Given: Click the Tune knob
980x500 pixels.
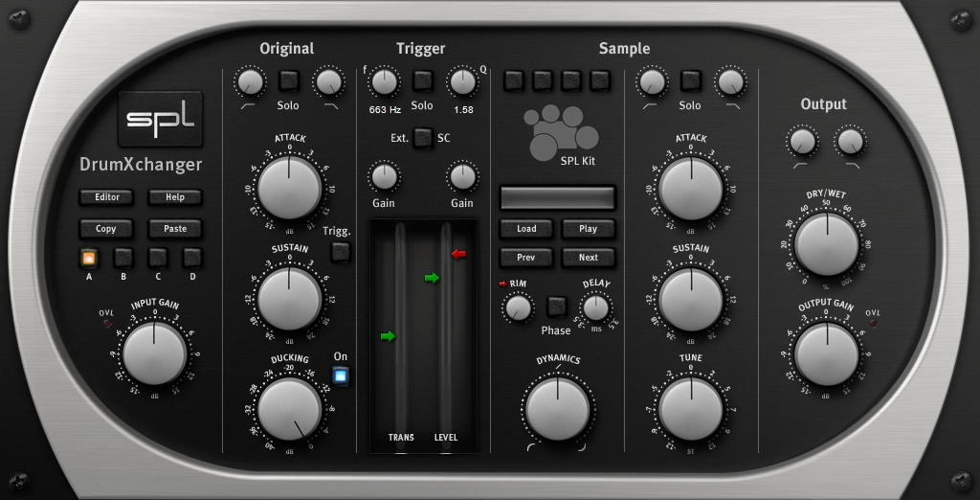Looking at the screenshot, I should click(691, 409).
